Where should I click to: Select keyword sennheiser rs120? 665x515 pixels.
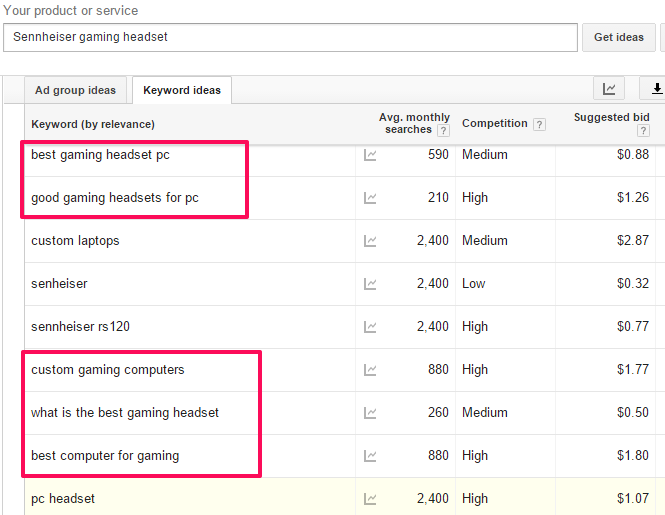80,327
